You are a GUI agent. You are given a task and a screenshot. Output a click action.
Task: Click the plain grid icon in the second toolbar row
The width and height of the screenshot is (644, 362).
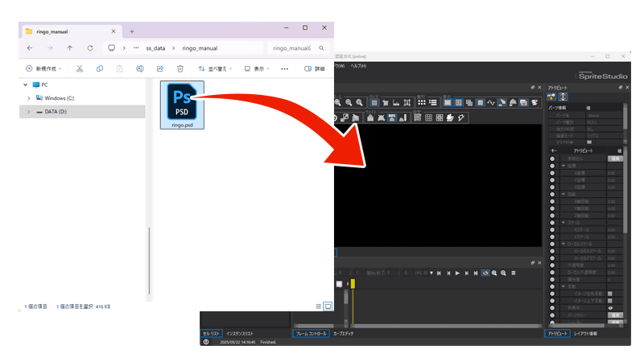point(429,117)
